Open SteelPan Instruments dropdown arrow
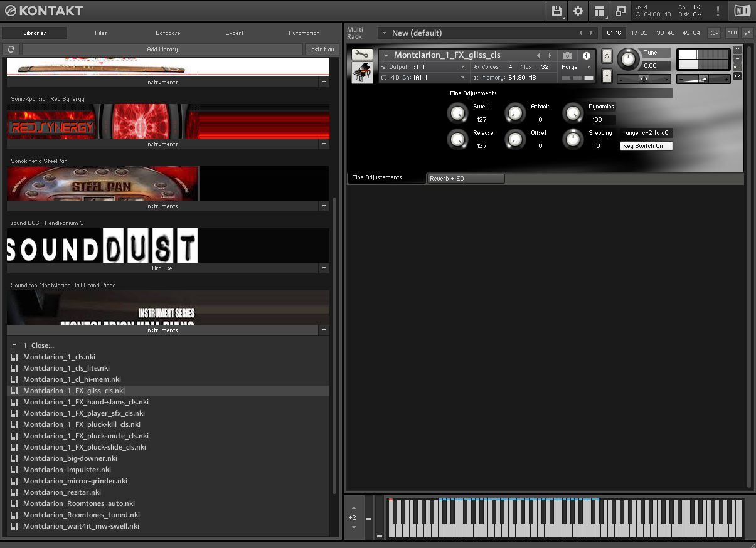Image resolution: width=756 pixels, height=548 pixels. pyautogui.click(x=324, y=206)
